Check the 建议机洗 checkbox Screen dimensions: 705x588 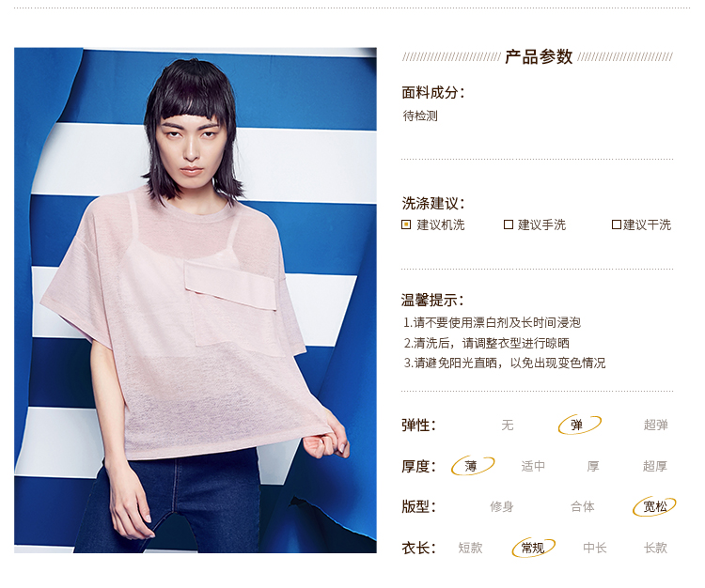point(406,224)
